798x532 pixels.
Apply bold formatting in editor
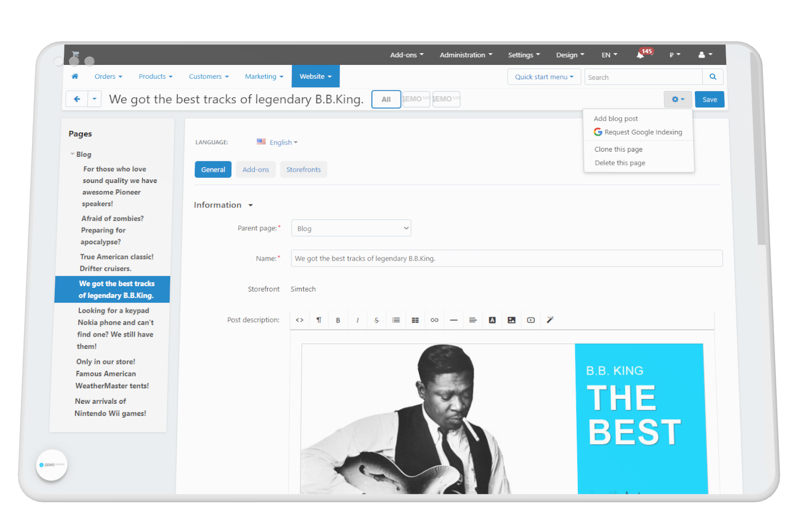pos(338,320)
